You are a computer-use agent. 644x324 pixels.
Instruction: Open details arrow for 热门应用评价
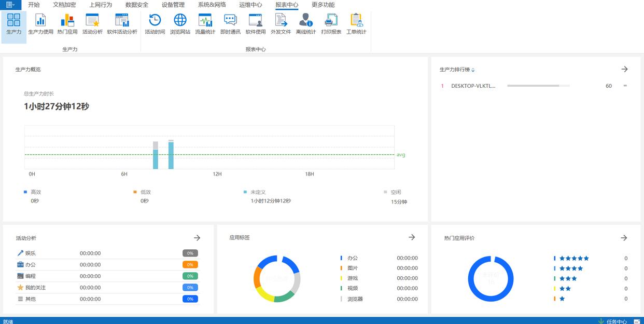[x=624, y=238]
